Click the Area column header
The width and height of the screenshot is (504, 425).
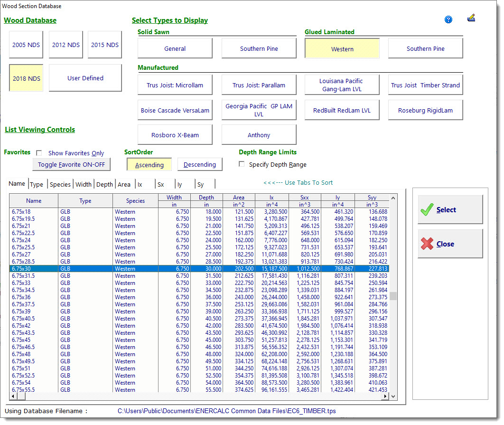click(239, 197)
